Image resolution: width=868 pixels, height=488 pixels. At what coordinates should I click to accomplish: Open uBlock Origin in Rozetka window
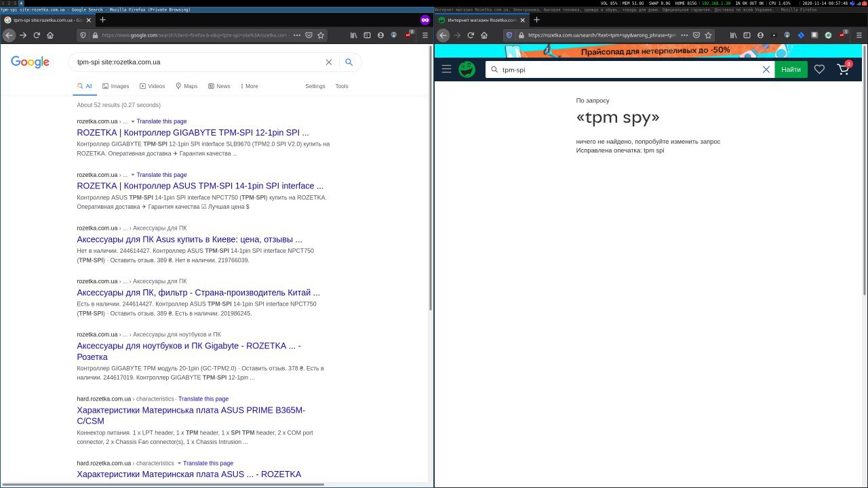pos(843,35)
